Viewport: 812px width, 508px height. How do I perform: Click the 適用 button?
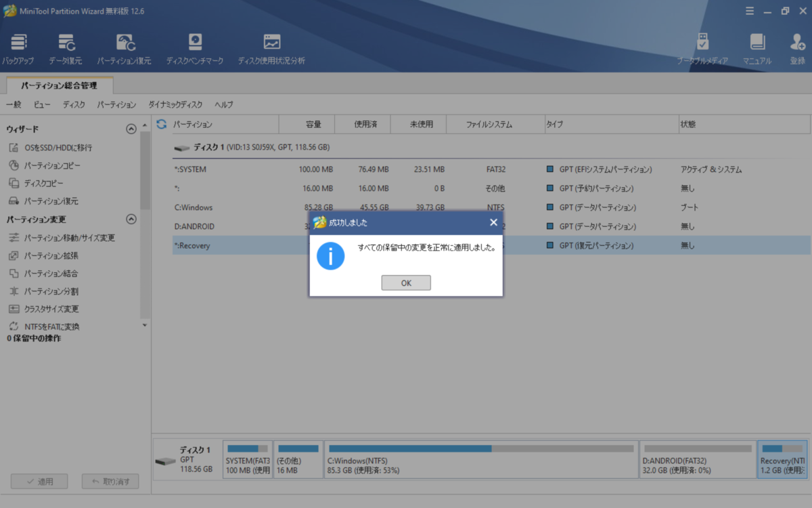click(x=39, y=482)
